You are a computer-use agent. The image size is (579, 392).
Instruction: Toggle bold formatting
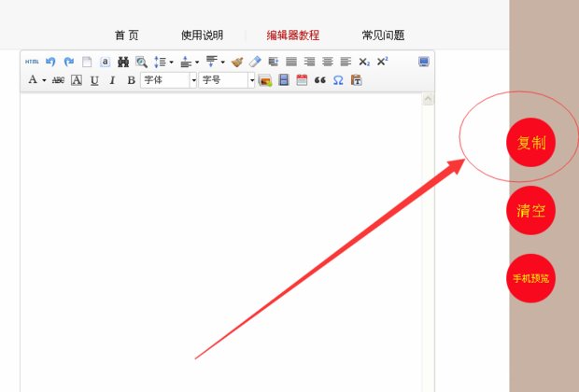(131, 80)
